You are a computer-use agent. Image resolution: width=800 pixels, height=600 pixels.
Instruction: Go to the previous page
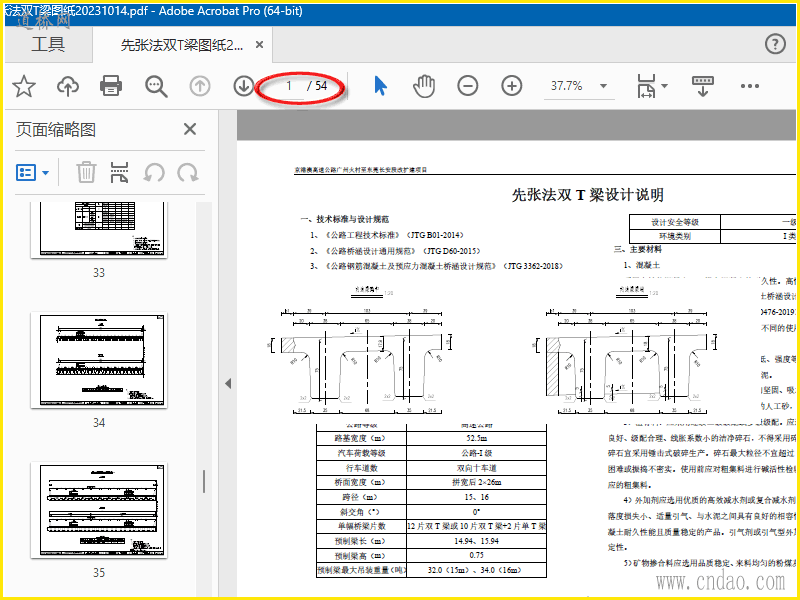[x=200, y=86]
